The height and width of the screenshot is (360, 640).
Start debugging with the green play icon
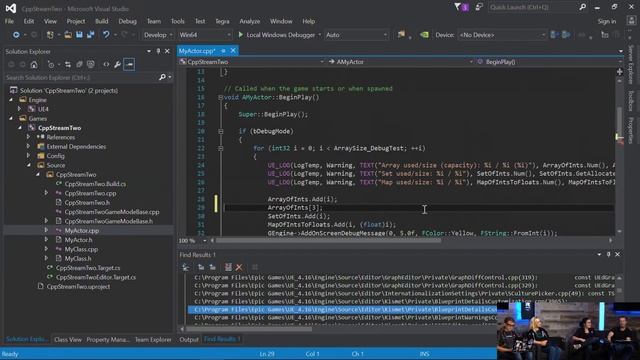pos(240,35)
